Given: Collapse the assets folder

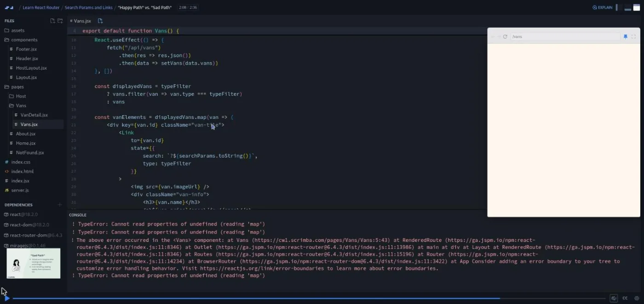Looking at the screenshot, I should [x=14, y=30].
